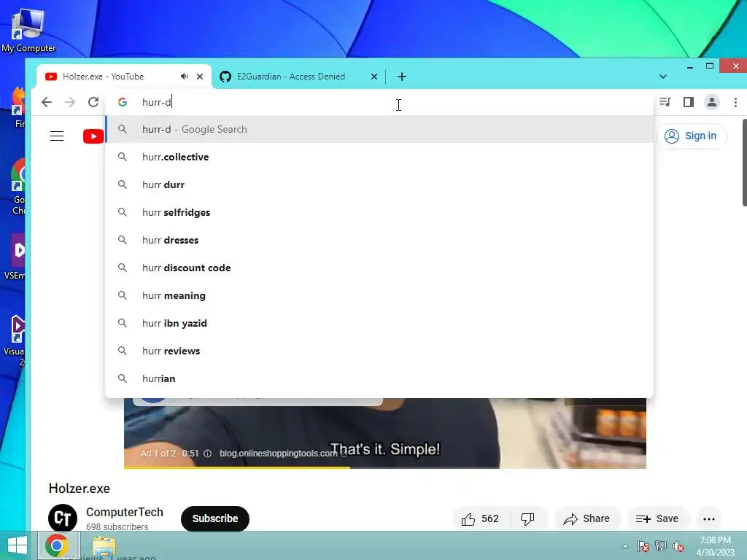Screen dimensions: 747x560
Task: Open the Chrome profile avatar
Action: pos(712,102)
